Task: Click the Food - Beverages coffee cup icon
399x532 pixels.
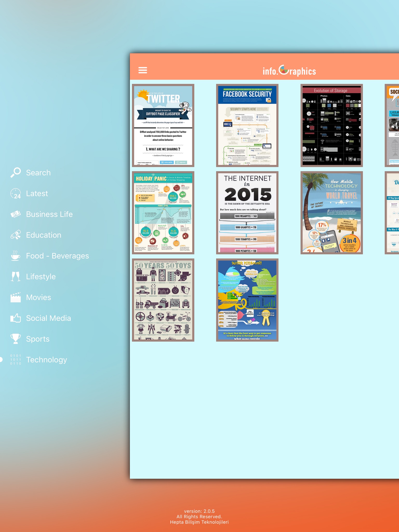Action: (16, 256)
